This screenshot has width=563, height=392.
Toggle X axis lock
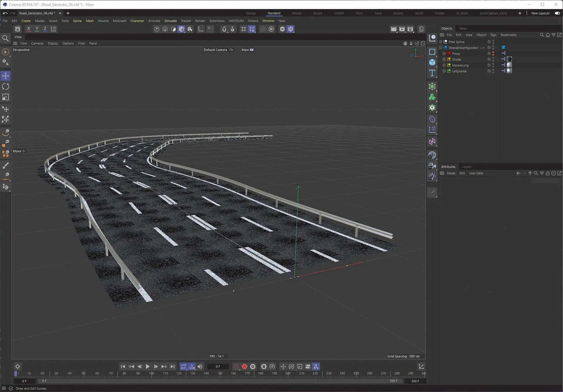28,29
